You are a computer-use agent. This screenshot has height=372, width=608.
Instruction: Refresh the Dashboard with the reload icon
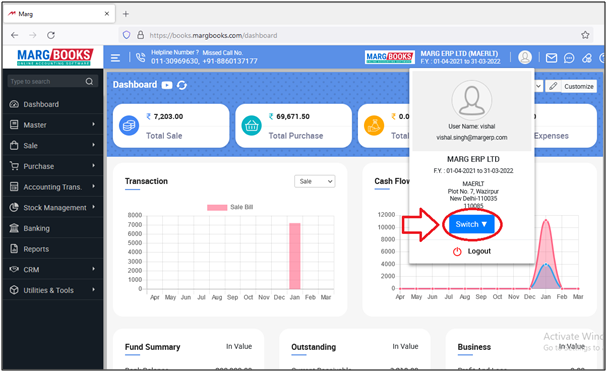(x=182, y=85)
